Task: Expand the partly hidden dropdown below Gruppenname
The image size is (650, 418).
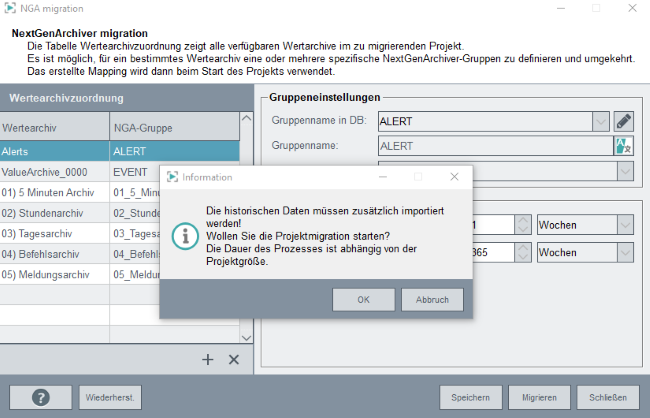Action: [x=625, y=171]
